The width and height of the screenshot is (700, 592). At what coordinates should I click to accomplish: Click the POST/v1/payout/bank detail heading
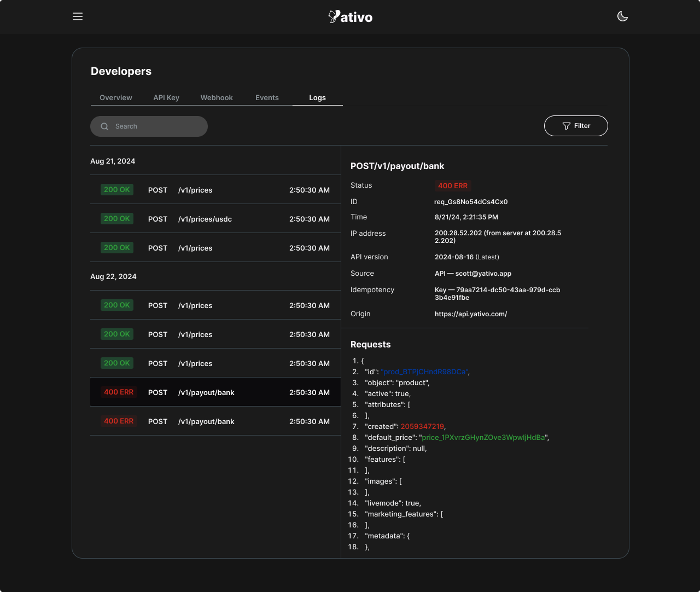point(397,166)
